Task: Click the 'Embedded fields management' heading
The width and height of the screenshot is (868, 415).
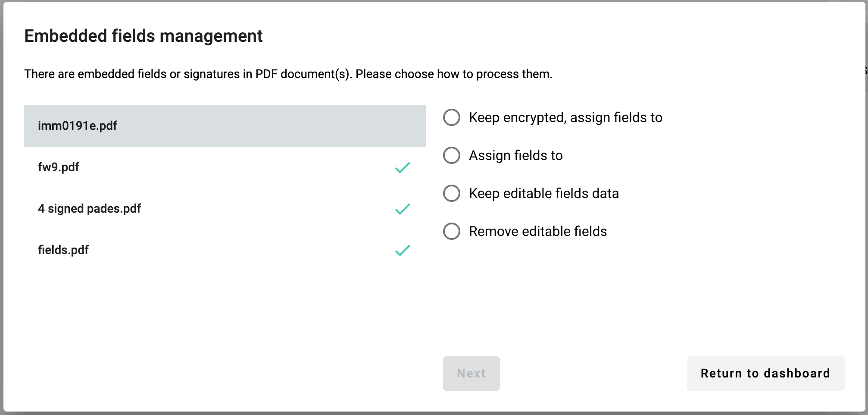Action: click(x=143, y=36)
